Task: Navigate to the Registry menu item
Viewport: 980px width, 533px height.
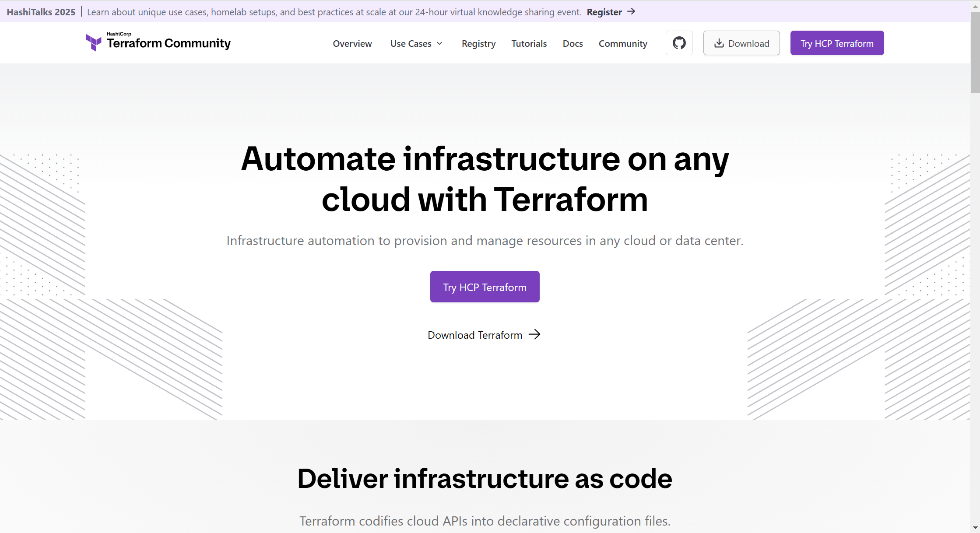Action: 478,43
